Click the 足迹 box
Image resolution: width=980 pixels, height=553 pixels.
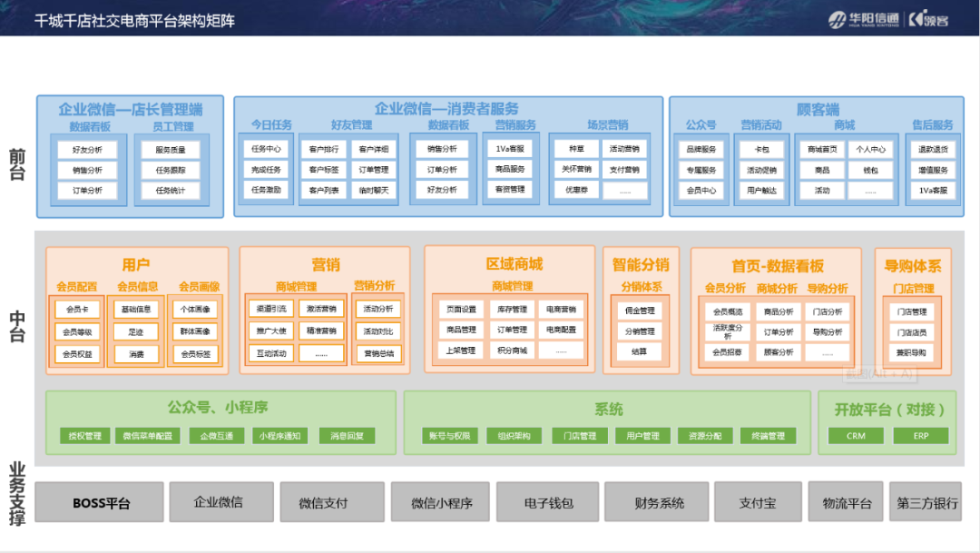[136, 331]
